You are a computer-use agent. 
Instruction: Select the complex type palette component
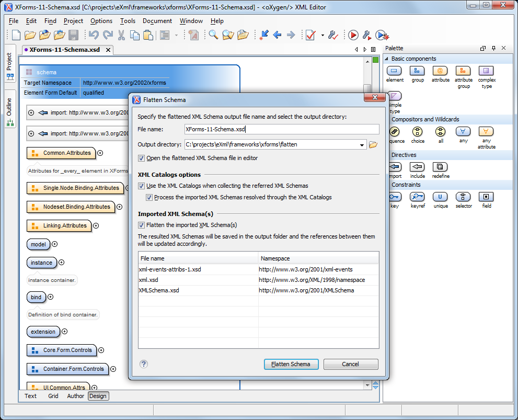[487, 77]
